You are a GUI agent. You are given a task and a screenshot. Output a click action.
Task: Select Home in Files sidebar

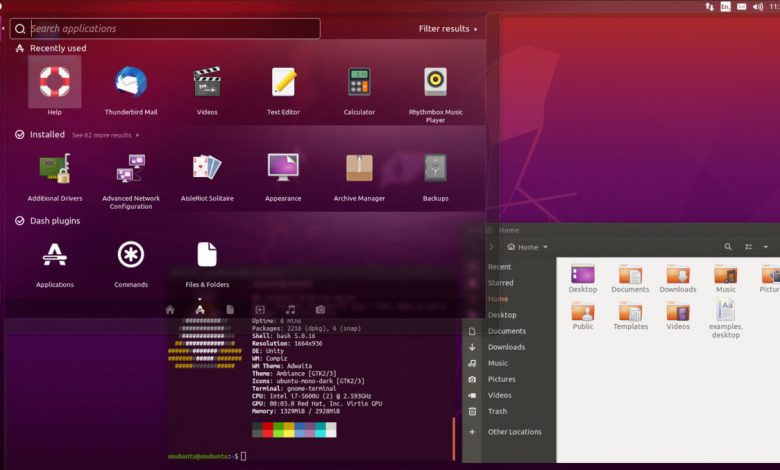498,299
